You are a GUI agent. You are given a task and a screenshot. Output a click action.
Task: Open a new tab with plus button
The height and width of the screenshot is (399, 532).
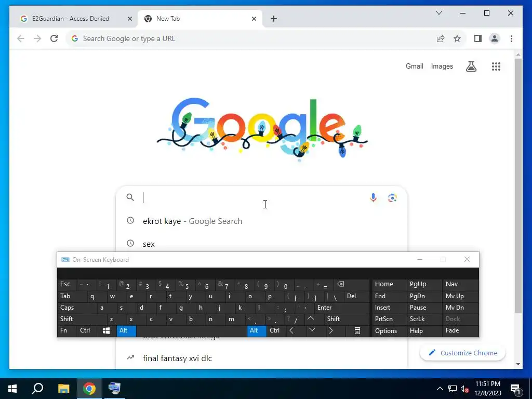click(x=274, y=19)
